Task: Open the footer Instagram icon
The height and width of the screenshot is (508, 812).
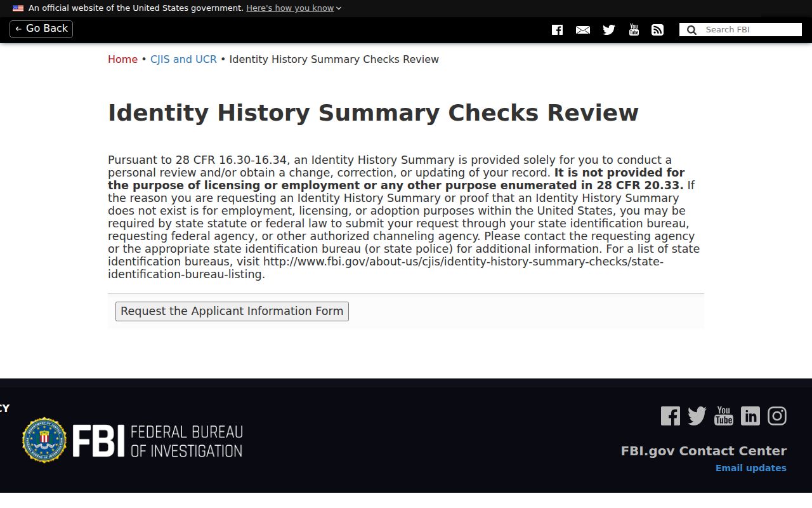Action: point(777,416)
